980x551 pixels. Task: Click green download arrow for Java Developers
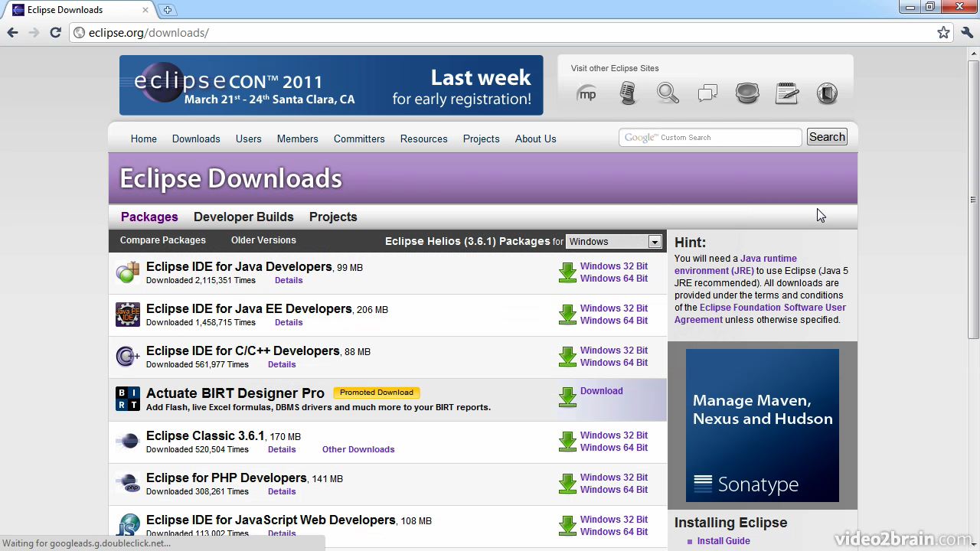coord(567,272)
